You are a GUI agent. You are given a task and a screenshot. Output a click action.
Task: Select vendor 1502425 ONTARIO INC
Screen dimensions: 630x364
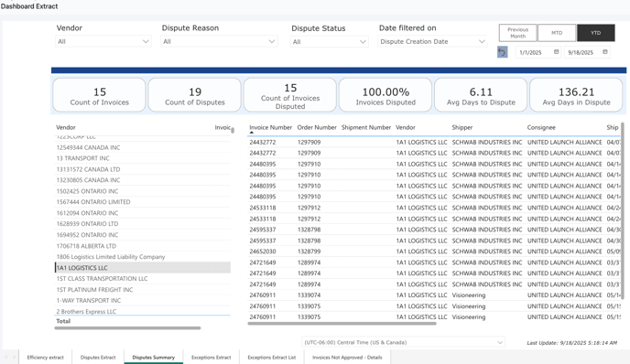tap(143, 191)
